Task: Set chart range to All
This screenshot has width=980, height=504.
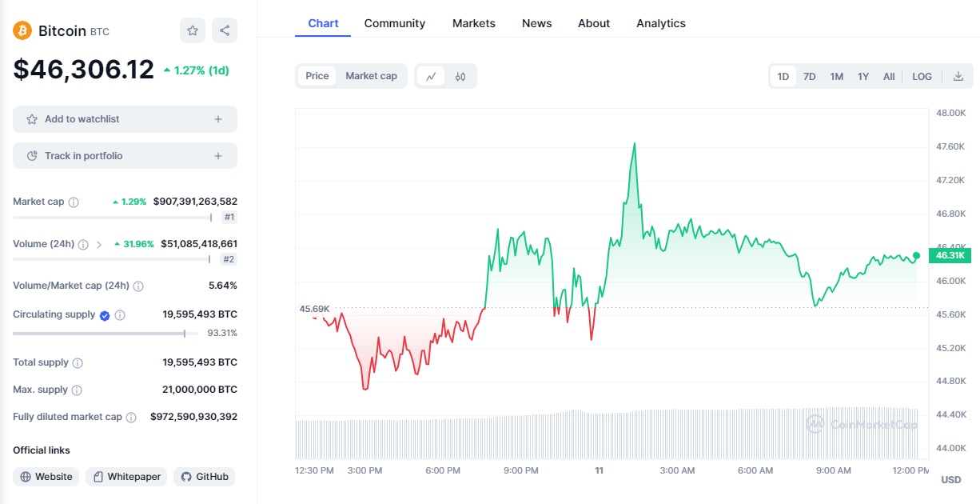Action: pyautogui.click(x=889, y=77)
